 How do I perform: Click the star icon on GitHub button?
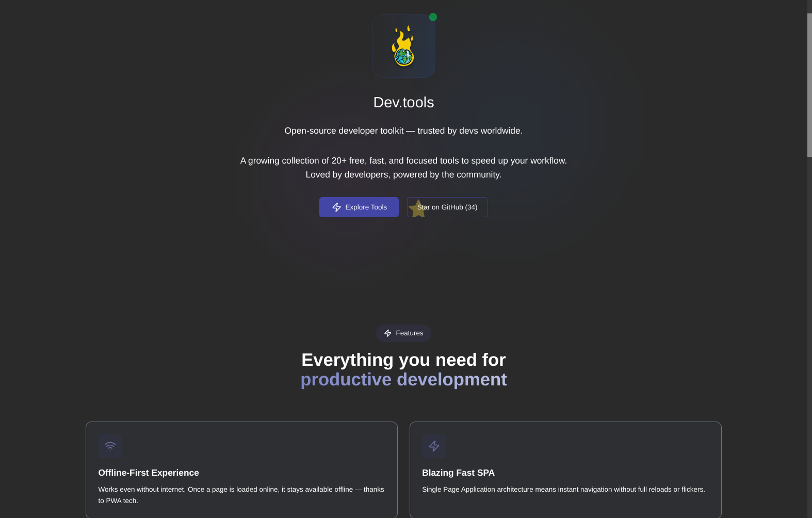click(x=417, y=208)
